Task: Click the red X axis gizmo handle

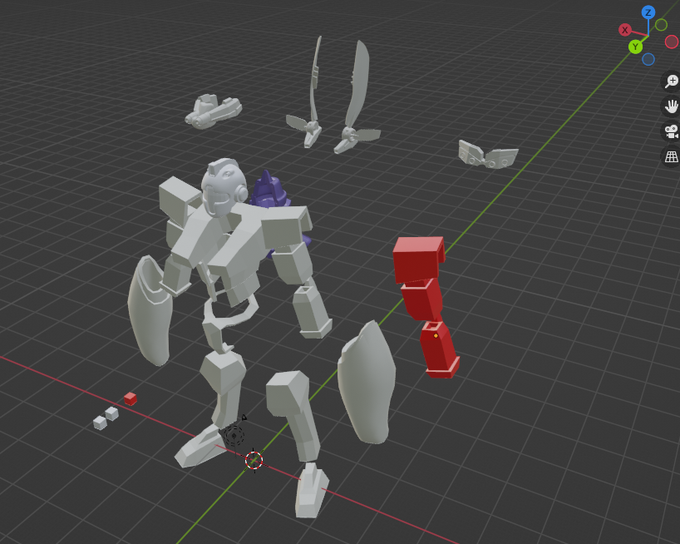Action: point(624,30)
